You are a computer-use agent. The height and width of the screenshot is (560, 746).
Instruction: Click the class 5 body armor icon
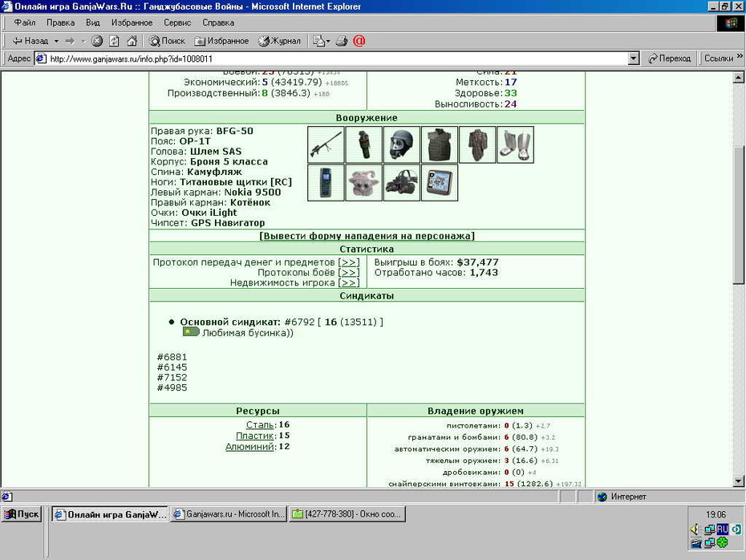(x=440, y=144)
